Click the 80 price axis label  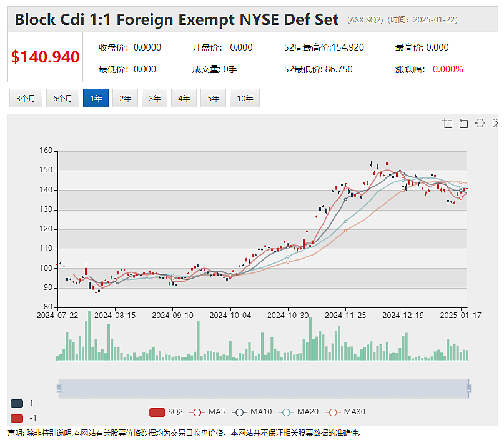48,307
